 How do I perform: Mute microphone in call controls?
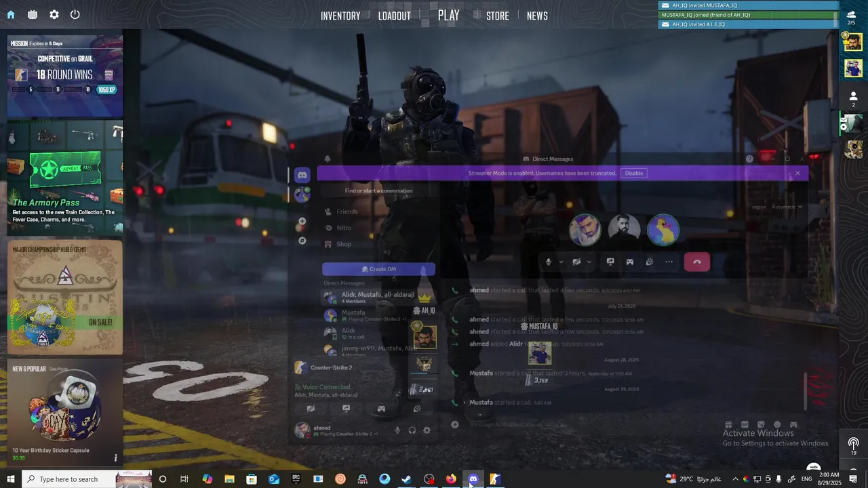point(549,262)
